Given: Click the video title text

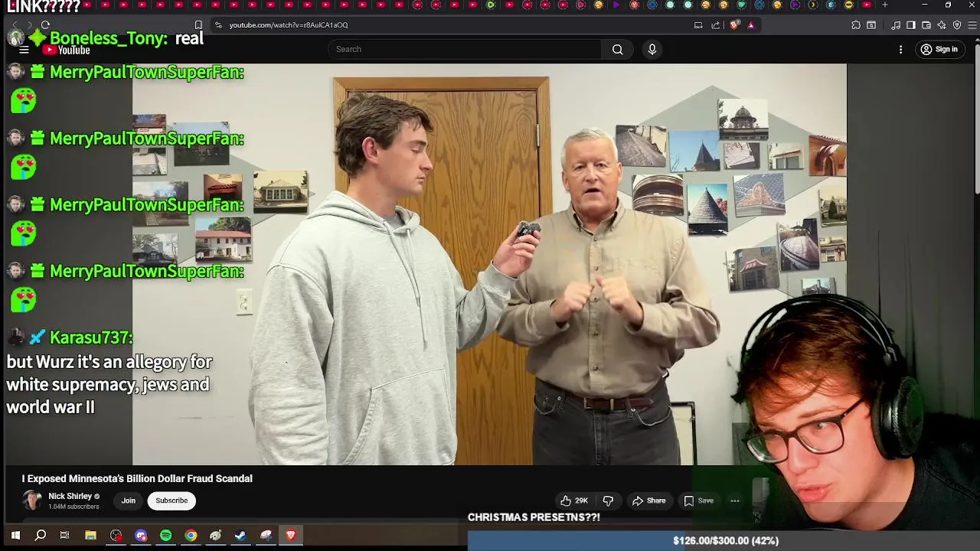Looking at the screenshot, I should (x=137, y=478).
